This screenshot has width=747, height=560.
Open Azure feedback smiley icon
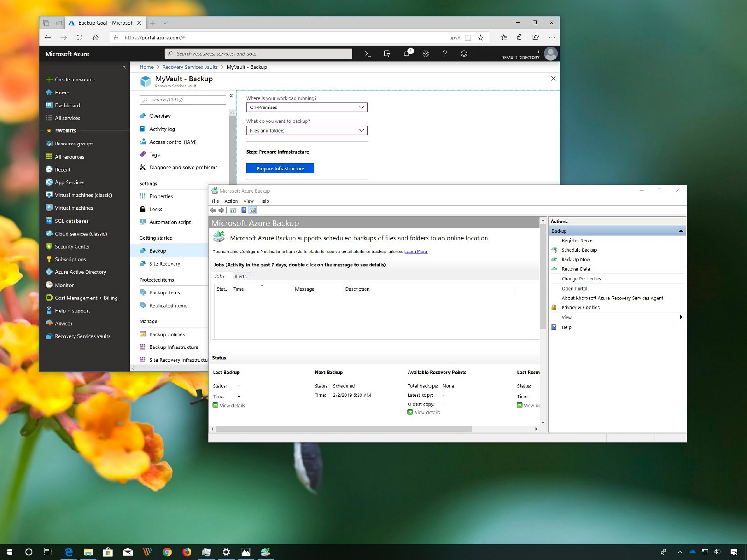[x=464, y=54]
